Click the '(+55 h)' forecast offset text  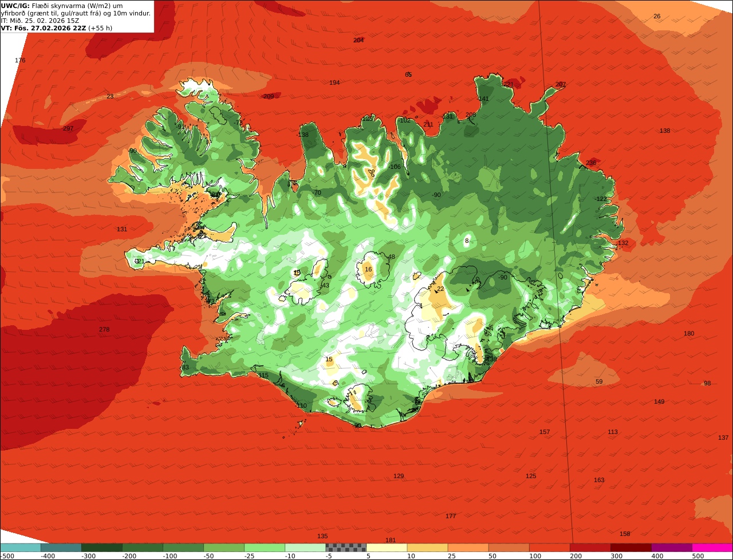click(x=100, y=28)
